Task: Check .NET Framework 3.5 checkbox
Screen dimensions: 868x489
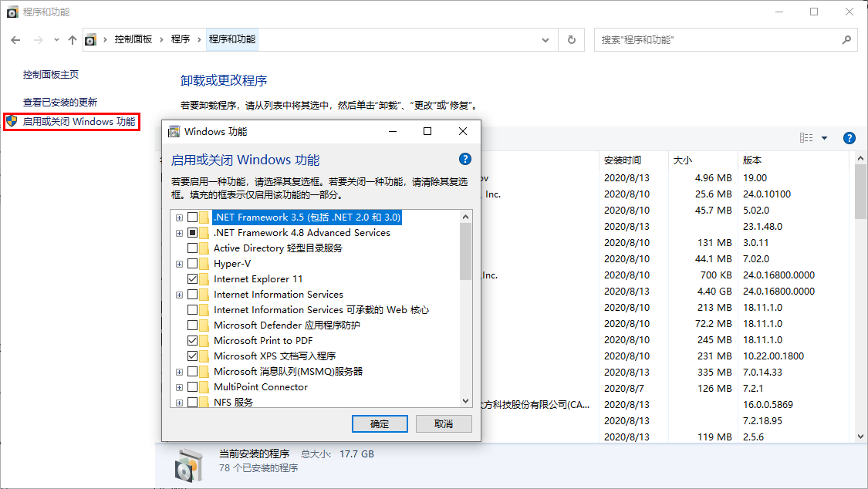Action: [x=193, y=218]
